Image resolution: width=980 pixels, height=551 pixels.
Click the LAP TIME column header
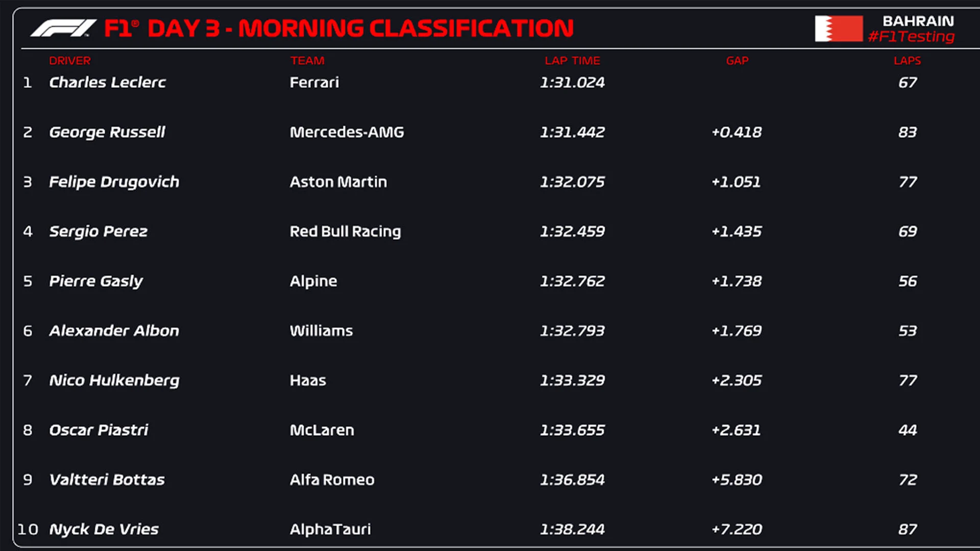click(x=572, y=61)
